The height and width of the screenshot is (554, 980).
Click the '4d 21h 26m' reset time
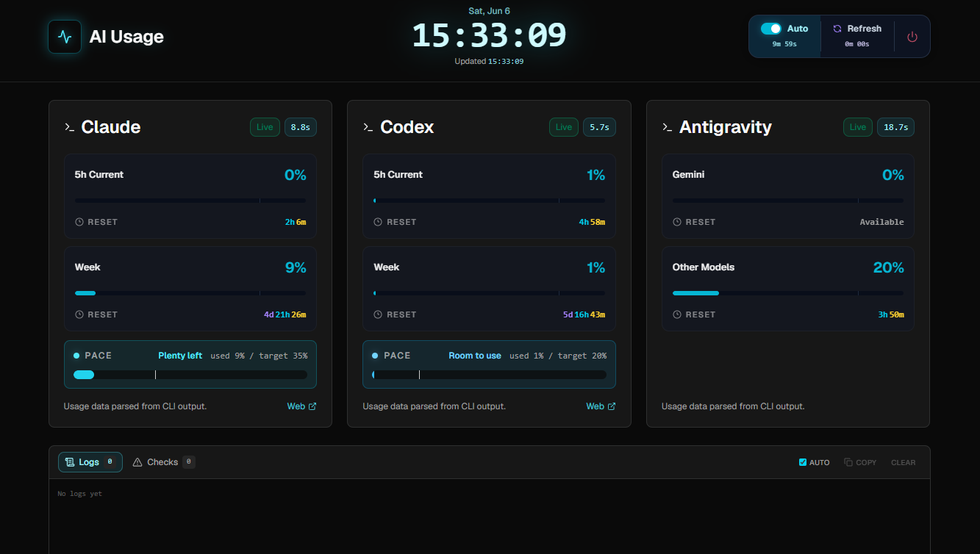[285, 314]
